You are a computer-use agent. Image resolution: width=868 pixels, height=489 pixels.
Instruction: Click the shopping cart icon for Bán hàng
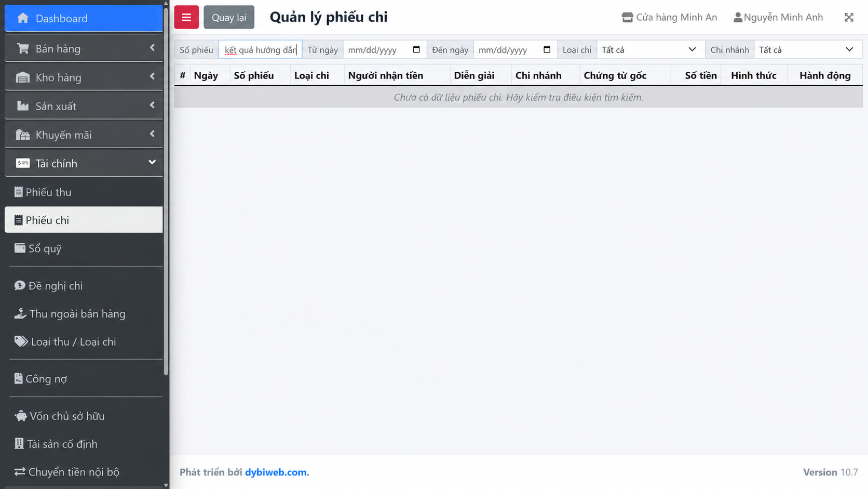pyautogui.click(x=23, y=49)
